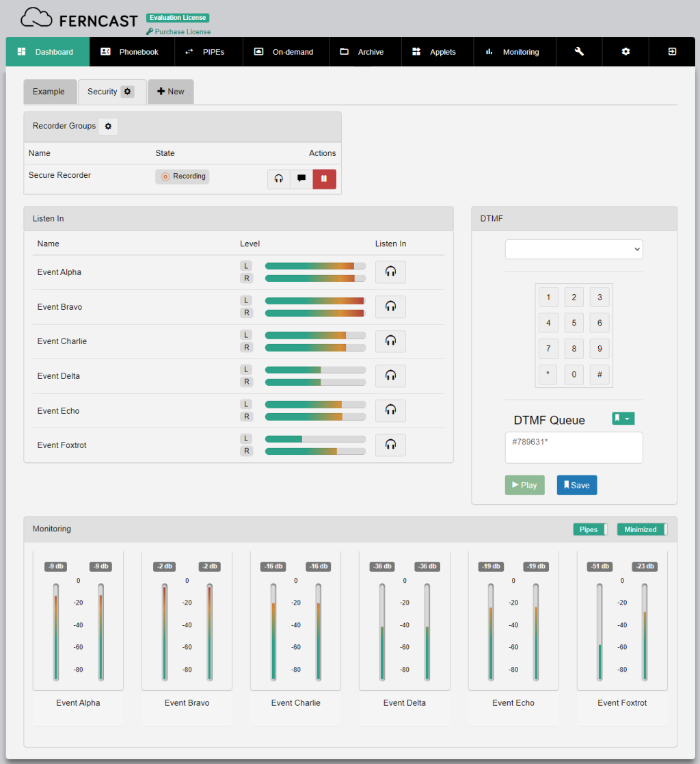Expand the DTMF Queue bookmark dropdown

pyautogui.click(x=623, y=419)
